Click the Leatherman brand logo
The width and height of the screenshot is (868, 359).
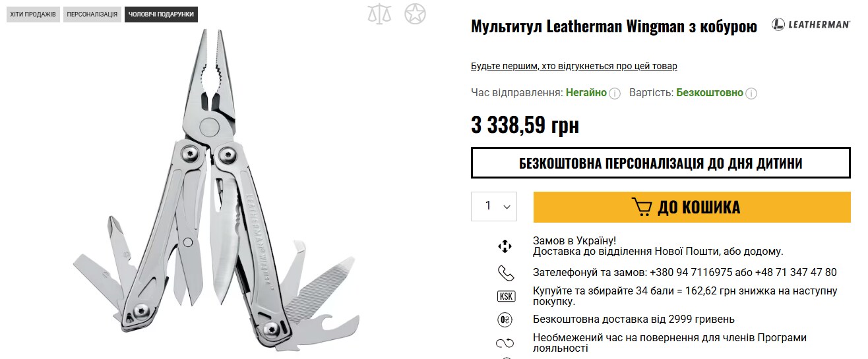811,24
